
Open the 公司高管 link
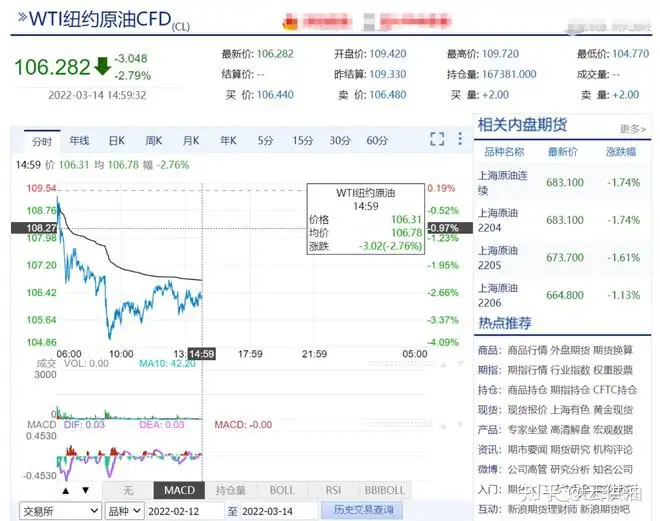click(x=527, y=470)
